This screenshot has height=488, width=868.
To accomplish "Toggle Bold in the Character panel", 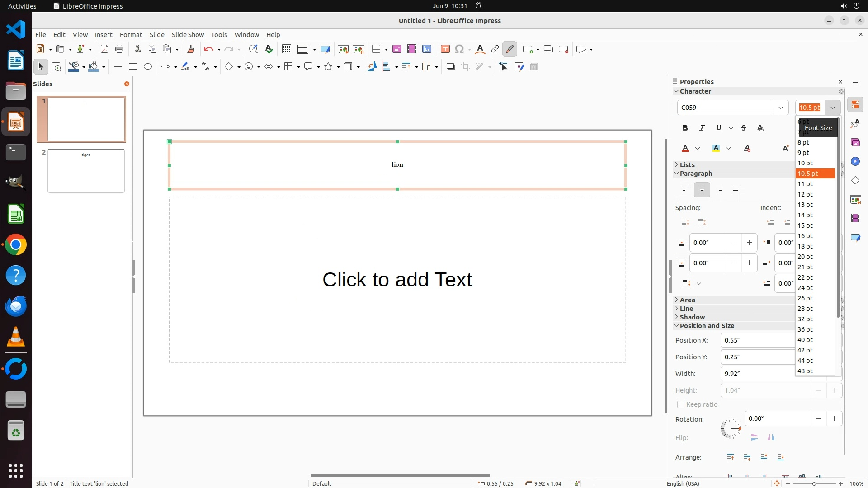I will [x=685, y=128].
